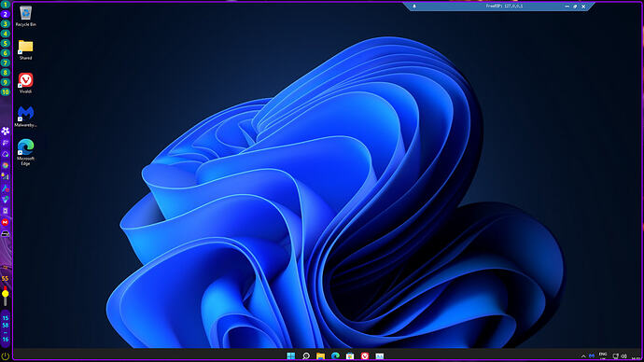644x362 pixels.
Task: Show hidden tray icons chevron
Action: 583,356
